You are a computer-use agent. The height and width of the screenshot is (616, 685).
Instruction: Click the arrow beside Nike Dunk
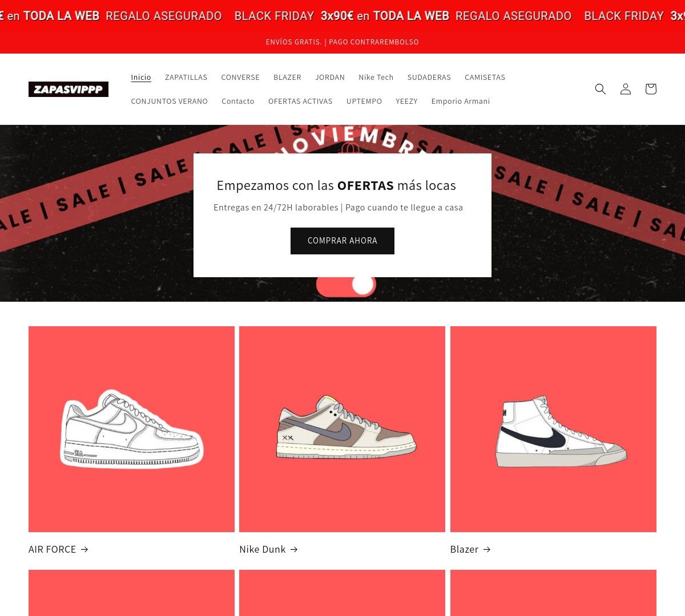click(294, 549)
